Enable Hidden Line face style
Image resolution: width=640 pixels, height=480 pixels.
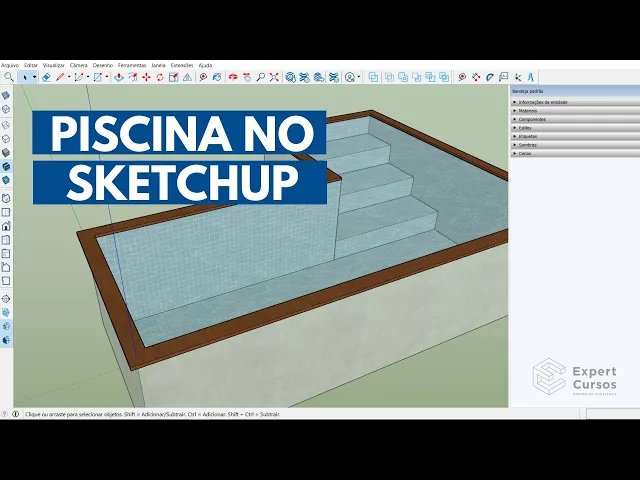point(6,139)
